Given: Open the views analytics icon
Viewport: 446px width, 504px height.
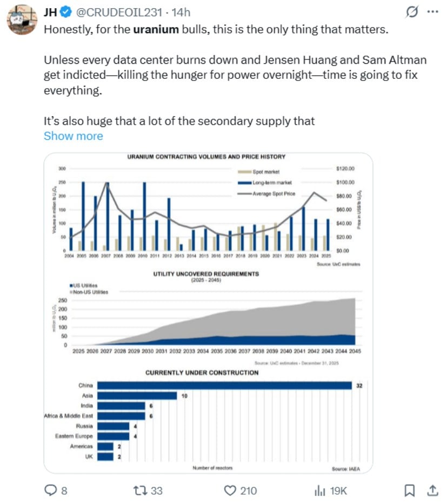Looking at the screenshot, I should [x=319, y=490].
